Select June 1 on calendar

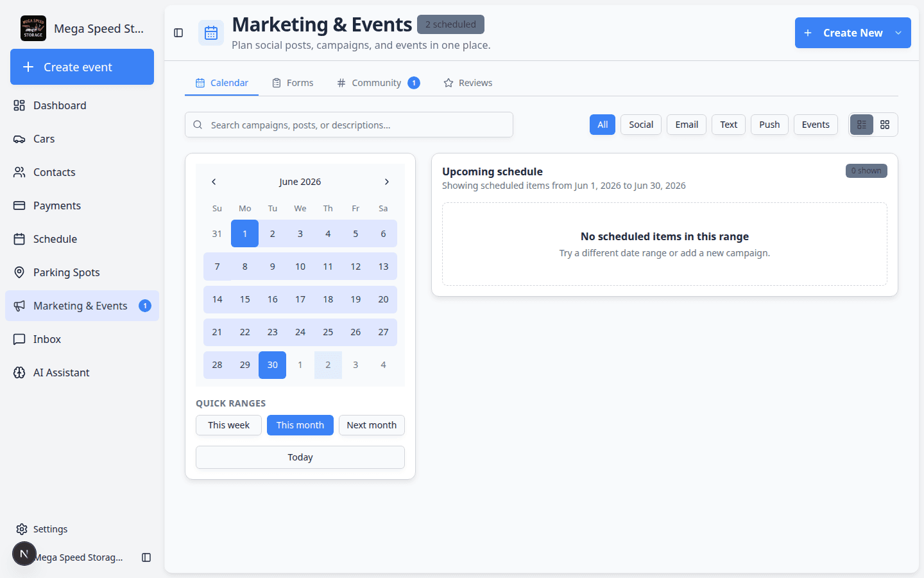point(244,234)
